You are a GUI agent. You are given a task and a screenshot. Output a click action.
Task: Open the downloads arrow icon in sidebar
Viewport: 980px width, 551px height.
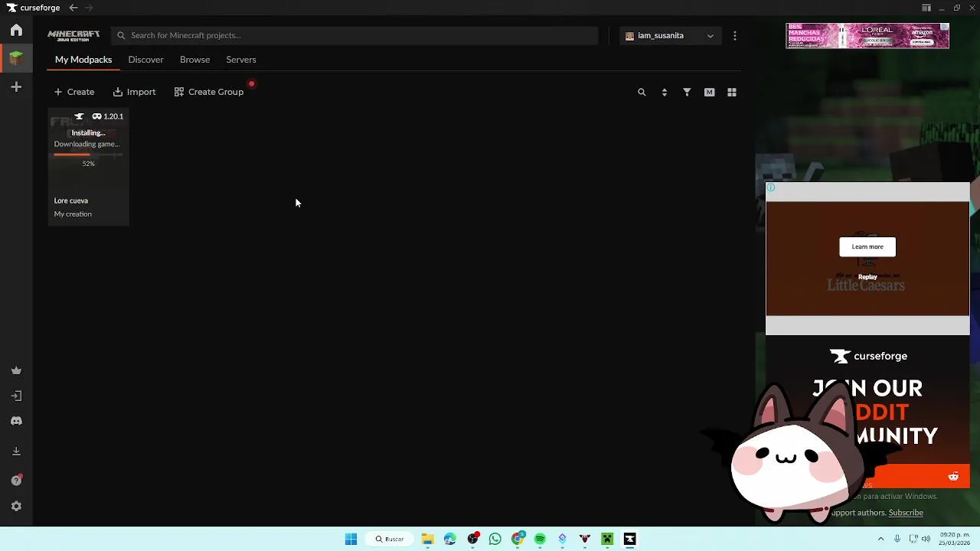16,451
